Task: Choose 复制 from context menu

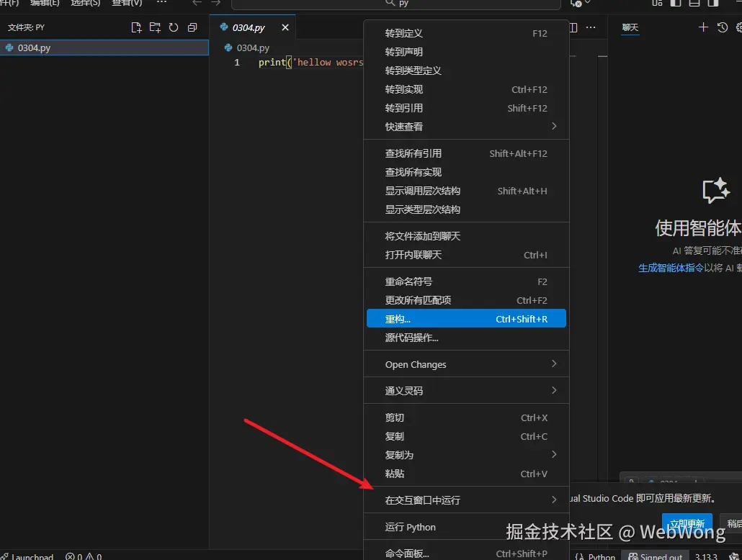Action: tap(466, 436)
